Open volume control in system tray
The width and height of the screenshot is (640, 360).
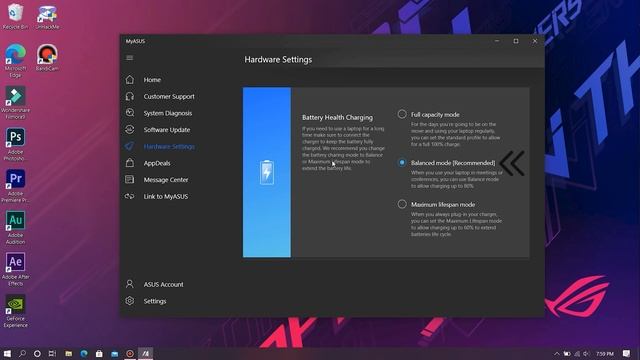click(586, 353)
